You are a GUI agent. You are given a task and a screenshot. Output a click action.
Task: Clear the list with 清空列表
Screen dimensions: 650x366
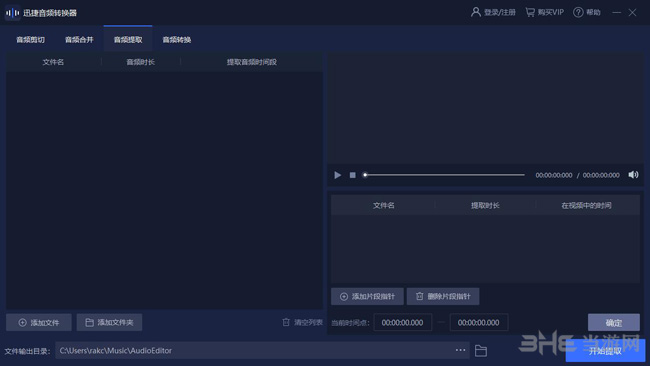coord(302,322)
